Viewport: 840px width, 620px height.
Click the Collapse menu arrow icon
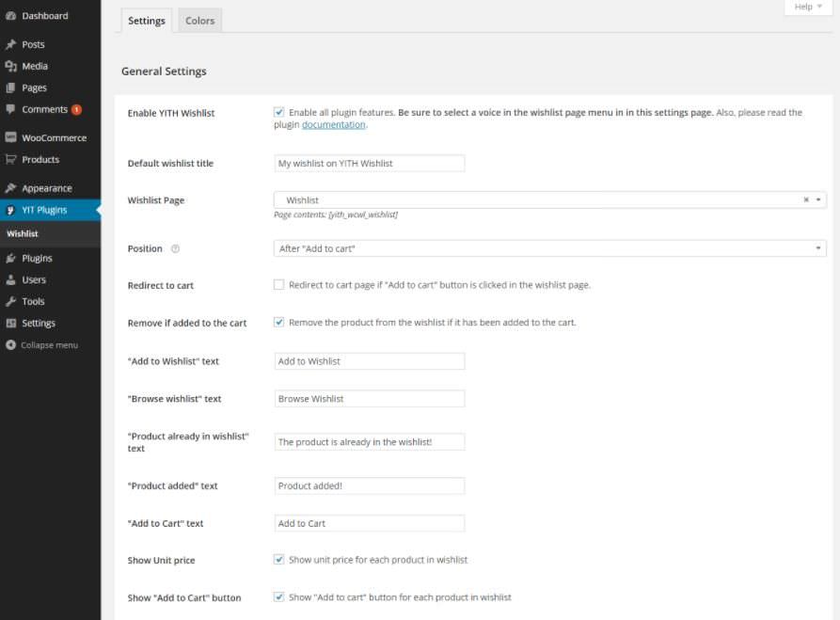(x=10, y=345)
